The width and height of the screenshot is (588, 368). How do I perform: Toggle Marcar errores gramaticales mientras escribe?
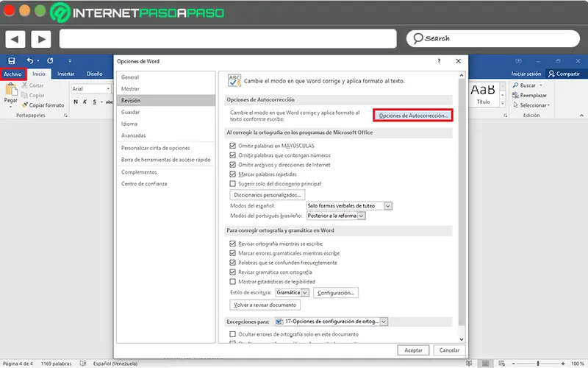tap(232, 253)
